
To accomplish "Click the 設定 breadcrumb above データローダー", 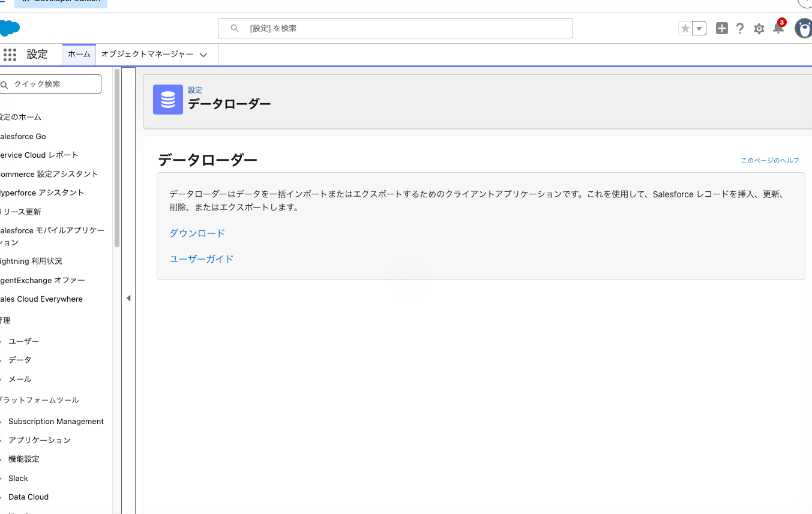I will click(195, 90).
